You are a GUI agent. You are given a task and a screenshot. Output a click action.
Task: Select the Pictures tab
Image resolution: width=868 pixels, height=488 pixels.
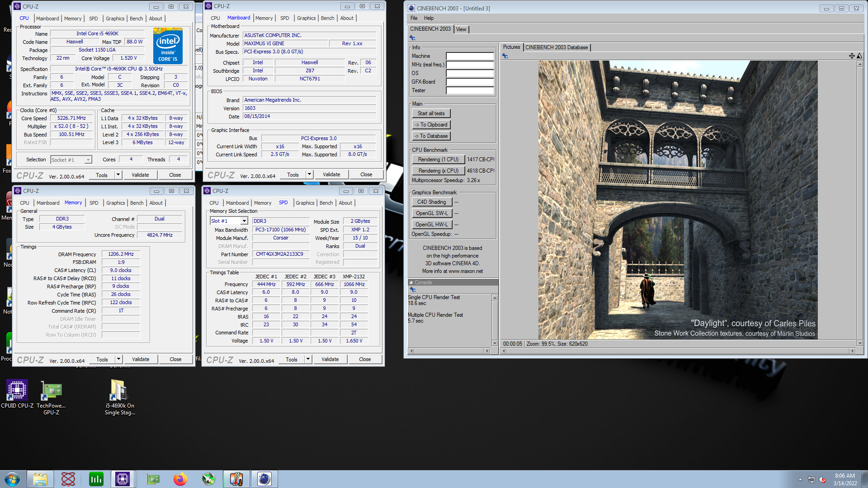(x=511, y=47)
